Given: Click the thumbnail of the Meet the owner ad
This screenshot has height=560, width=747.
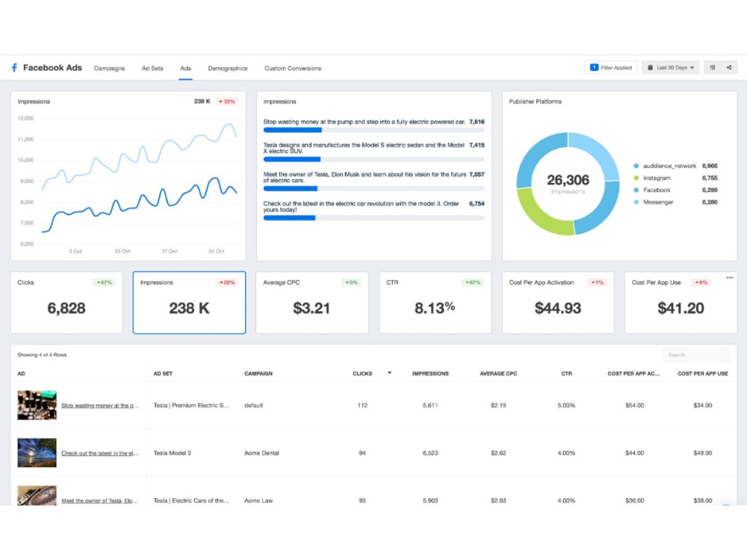Looking at the screenshot, I should click(37, 496).
